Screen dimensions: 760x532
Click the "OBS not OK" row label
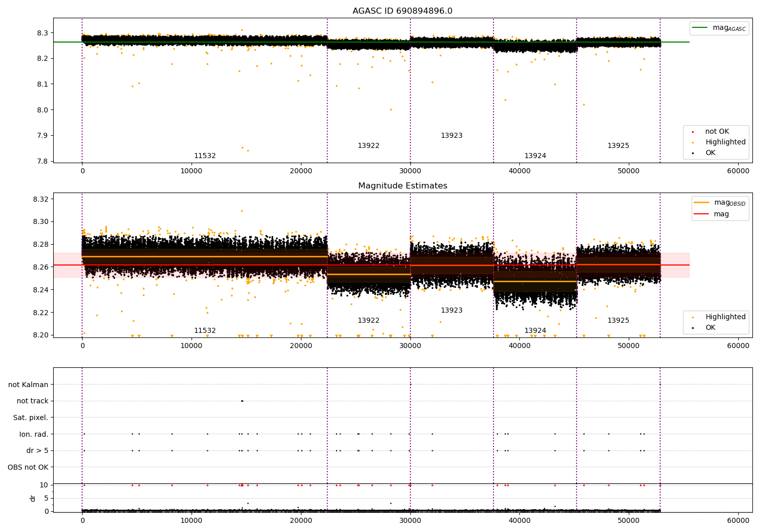point(28,467)
